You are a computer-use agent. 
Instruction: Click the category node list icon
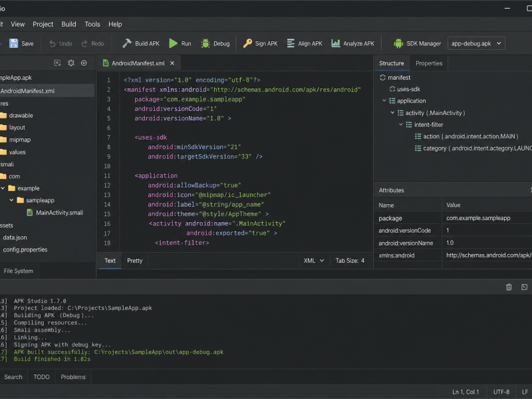coord(418,148)
